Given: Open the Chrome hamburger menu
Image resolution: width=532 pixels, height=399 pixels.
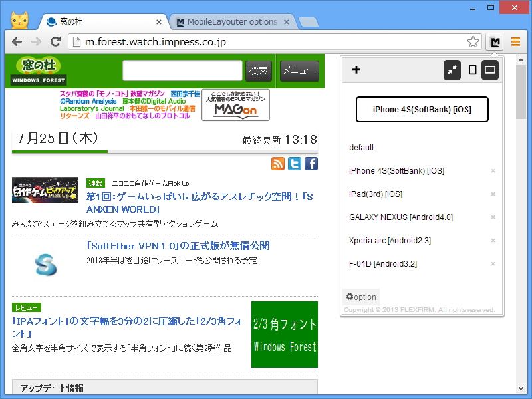Looking at the screenshot, I should 515,41.
